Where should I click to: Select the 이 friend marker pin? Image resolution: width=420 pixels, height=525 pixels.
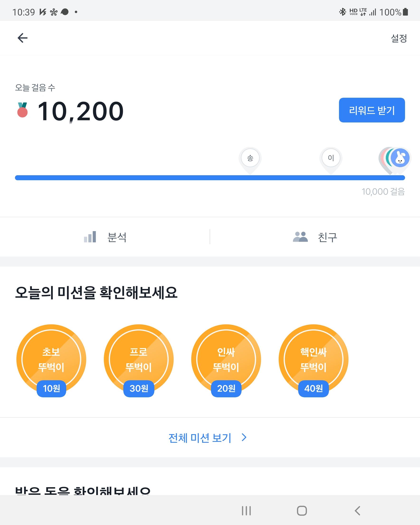[330, 159]
